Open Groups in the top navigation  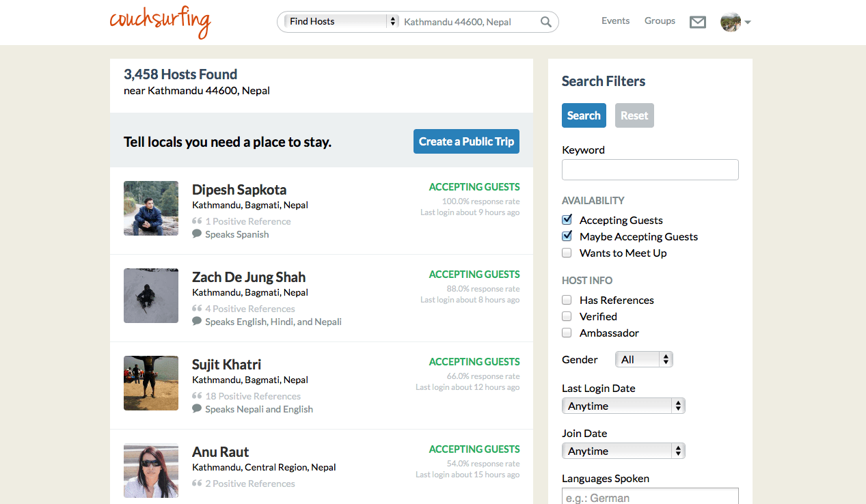[660, 21]
